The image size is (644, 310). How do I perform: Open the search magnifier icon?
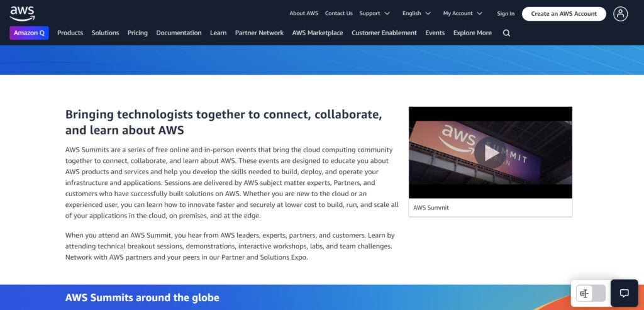point(506,33)
